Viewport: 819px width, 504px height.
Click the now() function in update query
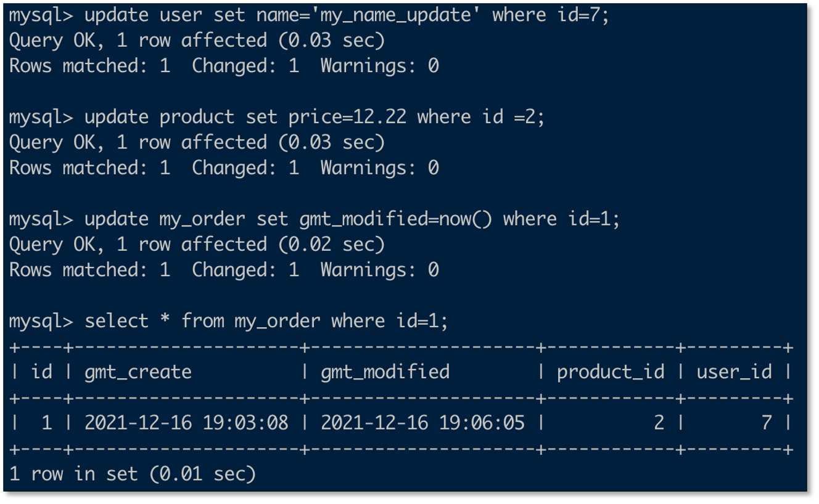[466, 219]
